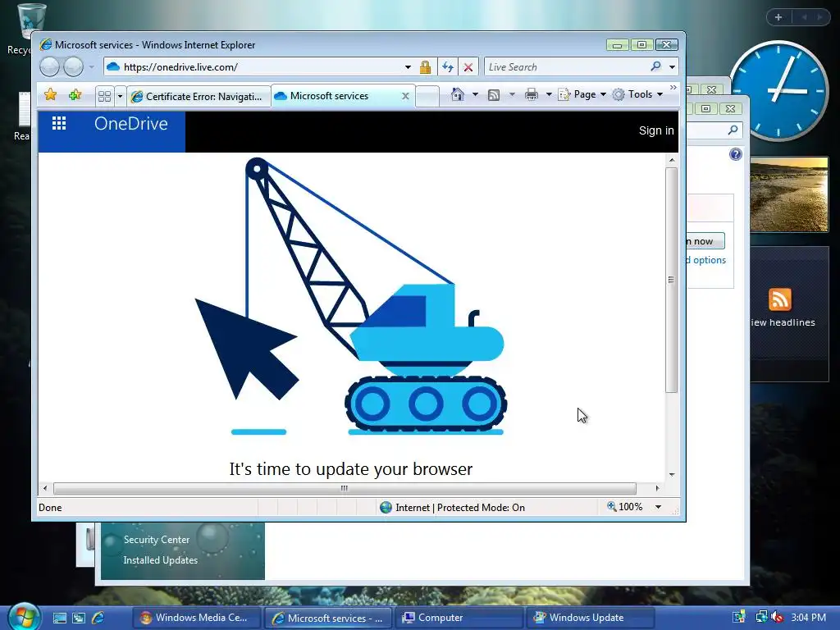This screenshot has height=630, width=840.
Task: Click the IE Back navigation button
Action: tap(50, 67)
